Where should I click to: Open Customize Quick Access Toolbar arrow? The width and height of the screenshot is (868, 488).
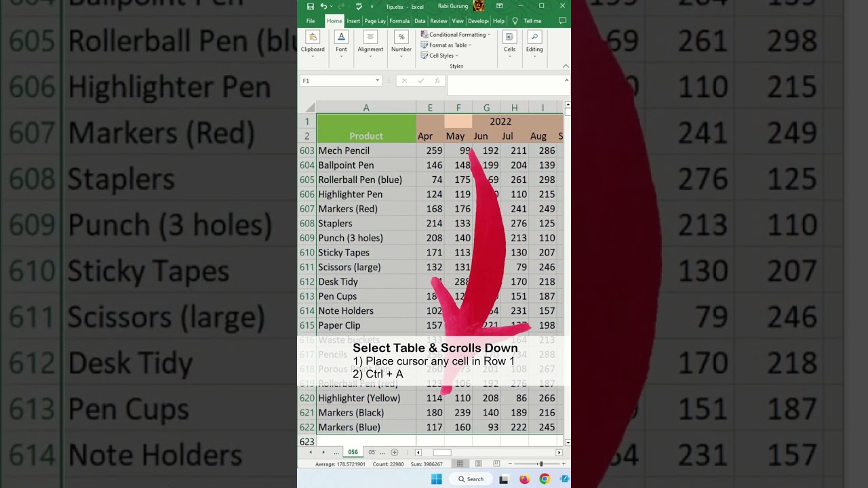coord(372,7)
